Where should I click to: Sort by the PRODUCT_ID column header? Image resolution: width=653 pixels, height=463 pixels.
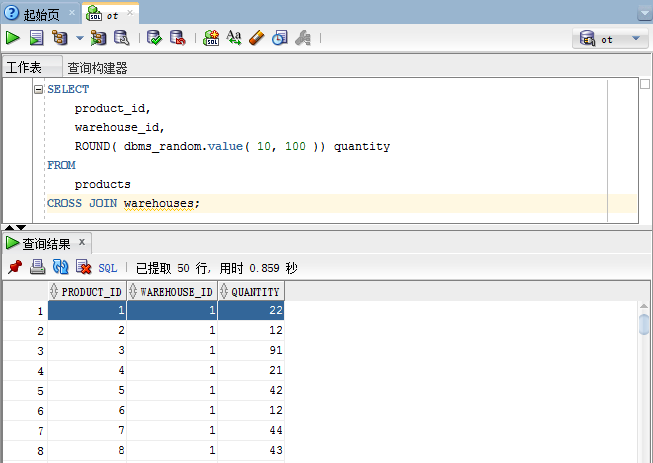coord(91,292)
